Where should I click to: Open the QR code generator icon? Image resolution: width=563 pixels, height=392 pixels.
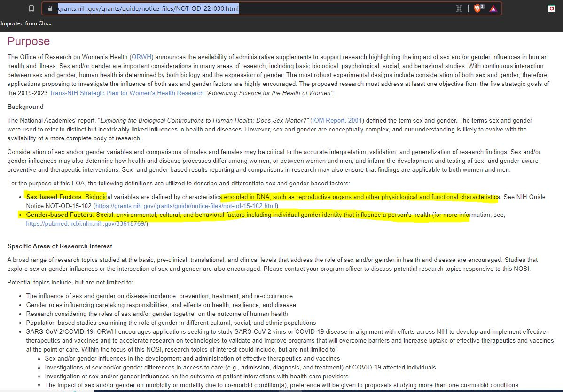click(459, 8)
